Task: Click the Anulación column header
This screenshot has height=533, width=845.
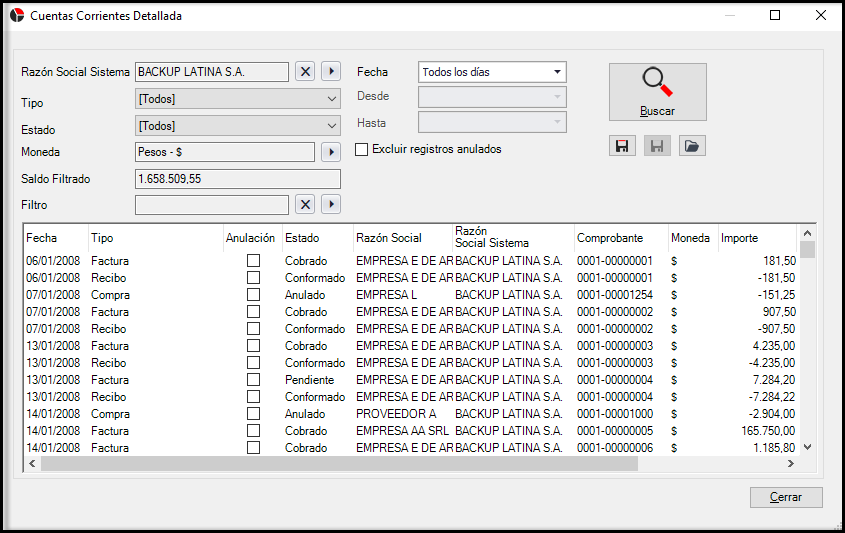Action: tap(253, 238)
